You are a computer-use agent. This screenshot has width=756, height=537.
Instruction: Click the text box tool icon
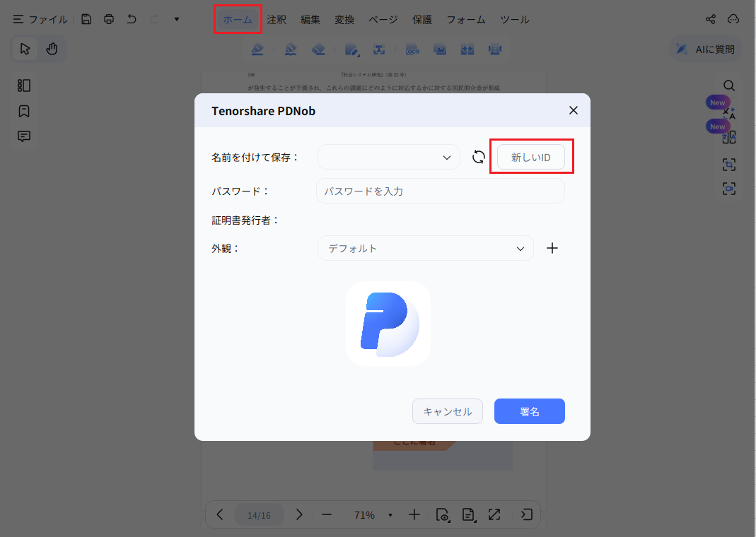(x=379, y=49)
